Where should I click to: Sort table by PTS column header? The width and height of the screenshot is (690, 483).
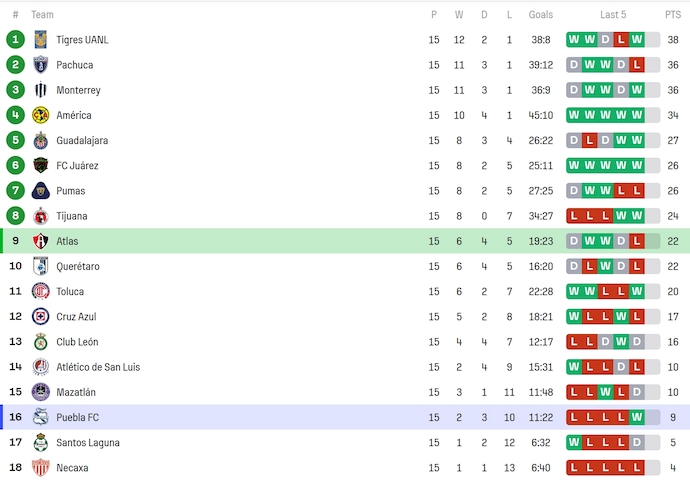coord(672,15)
